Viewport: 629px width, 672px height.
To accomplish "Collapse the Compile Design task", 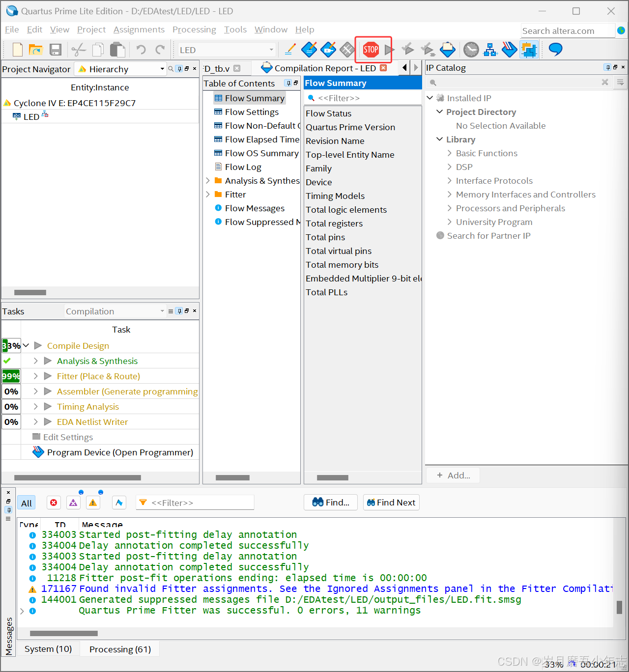I will (26, 345).
